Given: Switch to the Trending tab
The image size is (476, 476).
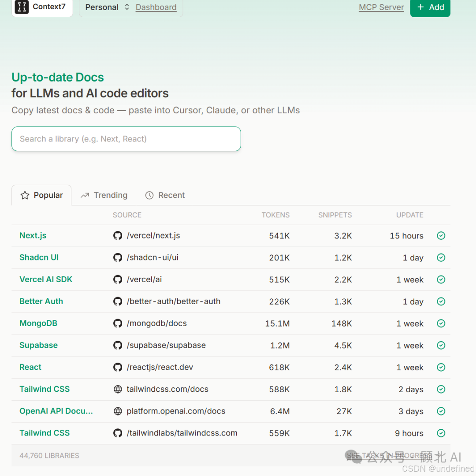Looking at the screenshot, I should pyautogui.click(x=104, y=195).
